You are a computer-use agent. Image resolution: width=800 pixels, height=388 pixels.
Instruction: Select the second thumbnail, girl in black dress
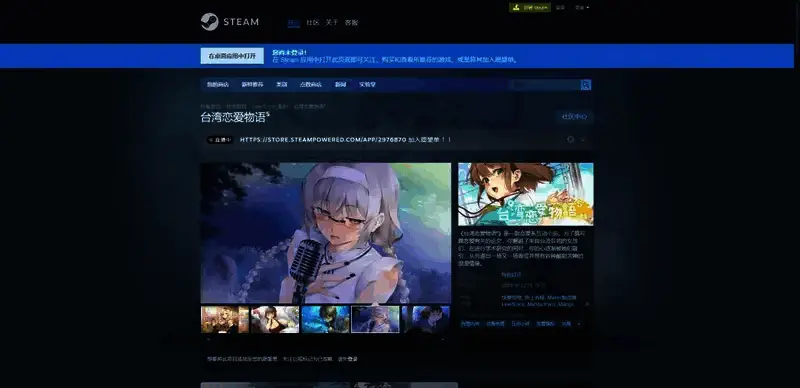pyautogui.click(x=275, y=320)
